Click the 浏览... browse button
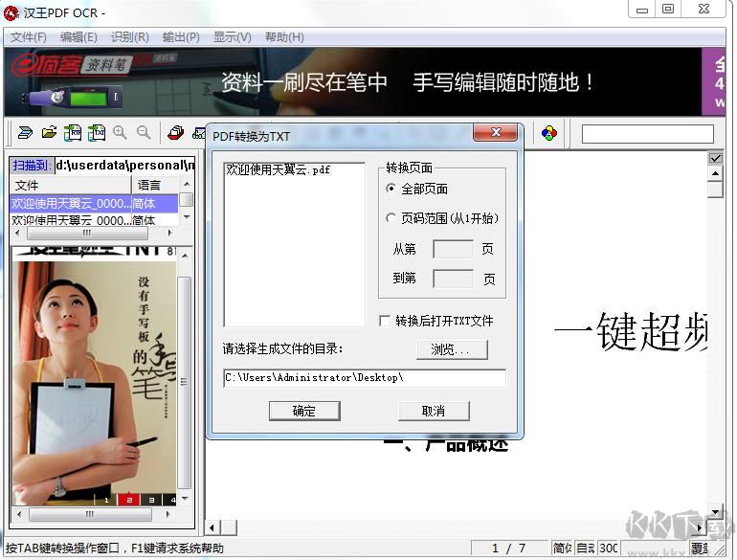 pos(451,349)
